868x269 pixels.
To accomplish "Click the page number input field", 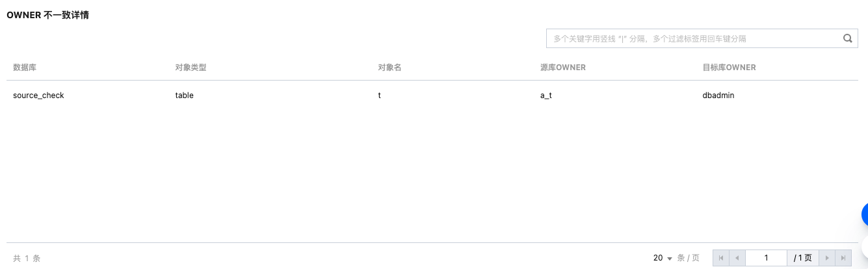I will coord(766,258).
